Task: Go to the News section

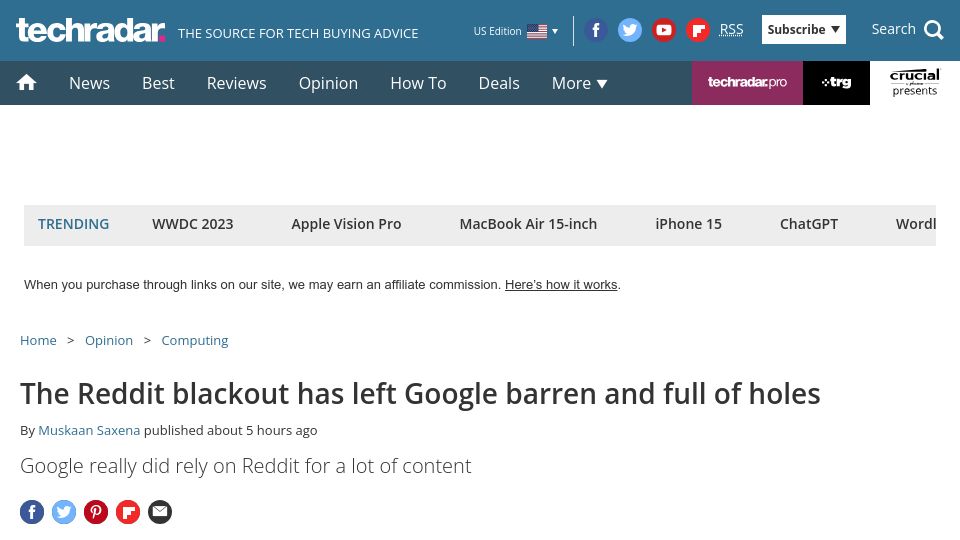Action: (89, 83)
